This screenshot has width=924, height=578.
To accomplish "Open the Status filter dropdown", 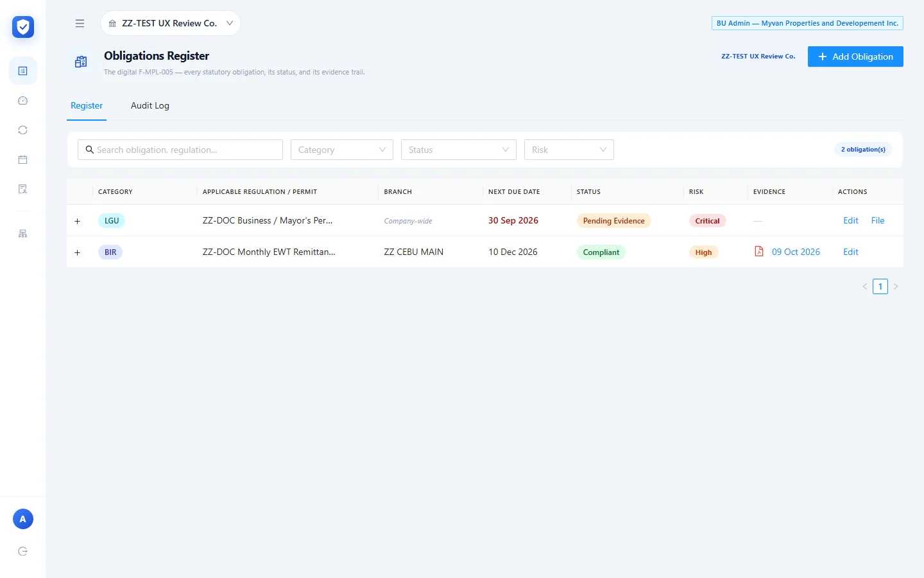I will [459, 150].
